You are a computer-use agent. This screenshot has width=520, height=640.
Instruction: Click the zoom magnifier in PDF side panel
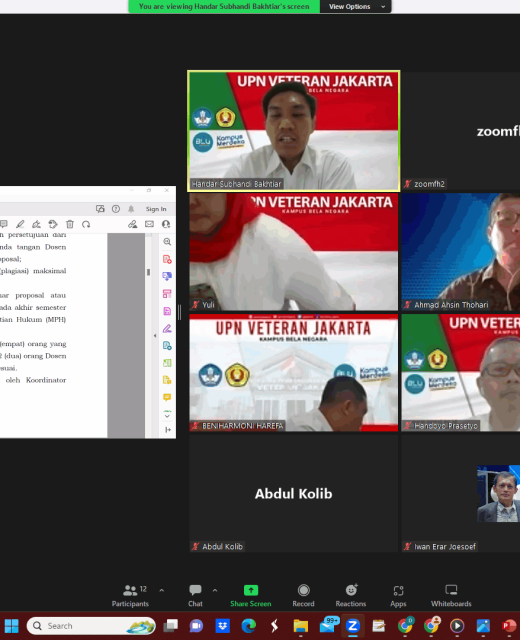(x=167, y=242)
